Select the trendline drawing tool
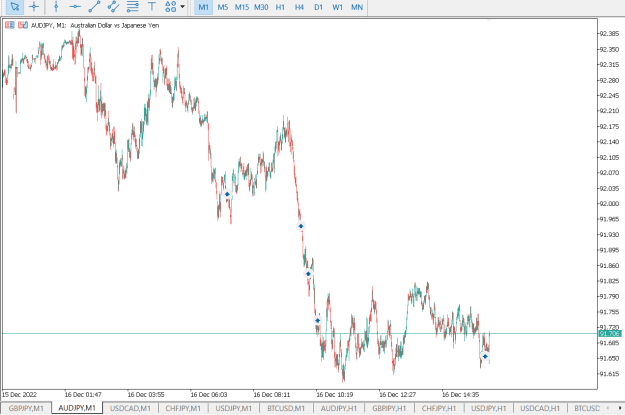The height and width of the screenshot is (415, 625). pyautogui.click(x=94, y=7)
